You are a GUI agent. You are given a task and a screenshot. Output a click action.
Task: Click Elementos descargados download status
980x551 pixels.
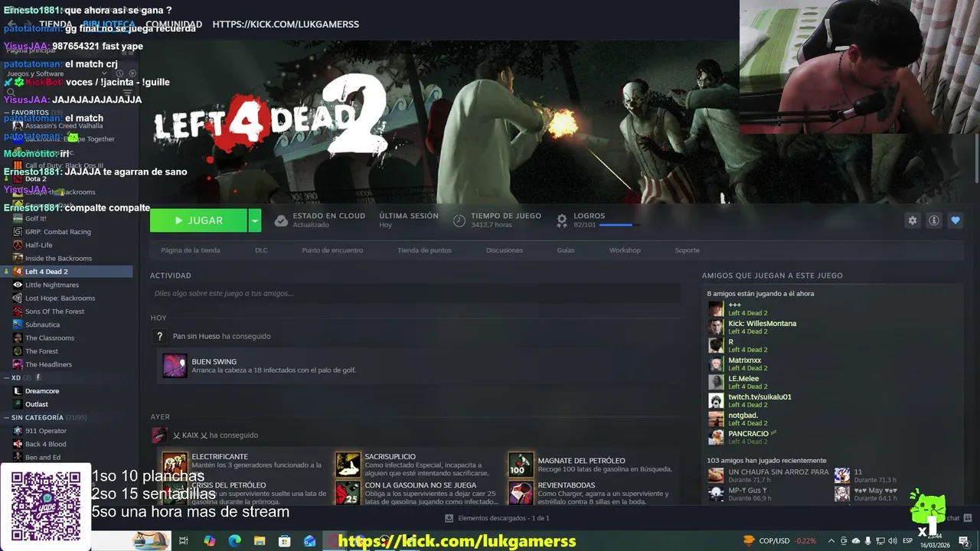497,518
